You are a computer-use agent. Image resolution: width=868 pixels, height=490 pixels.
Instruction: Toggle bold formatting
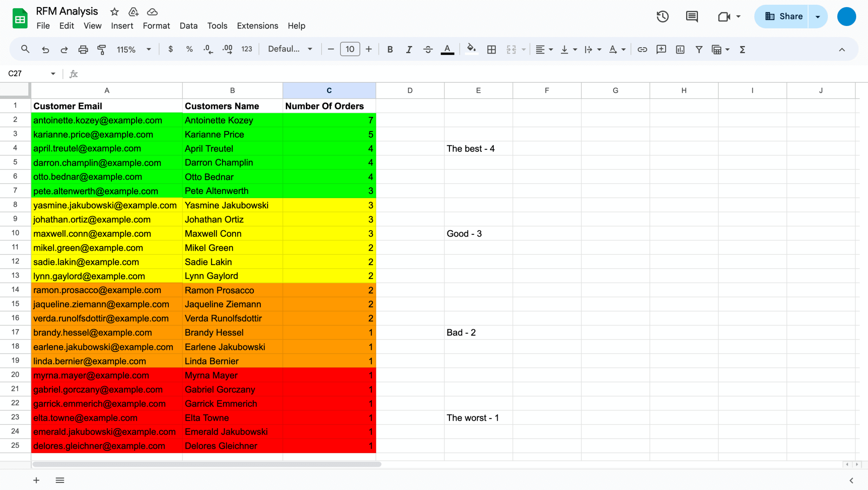[390, 49]
